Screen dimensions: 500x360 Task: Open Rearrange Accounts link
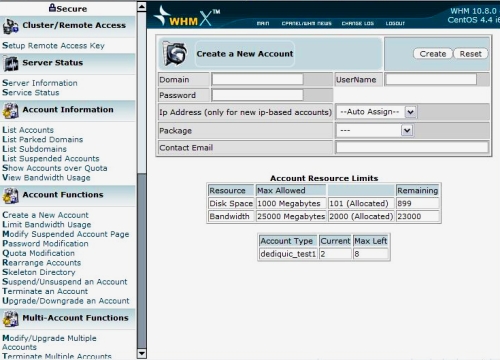[x=42, y=263]
